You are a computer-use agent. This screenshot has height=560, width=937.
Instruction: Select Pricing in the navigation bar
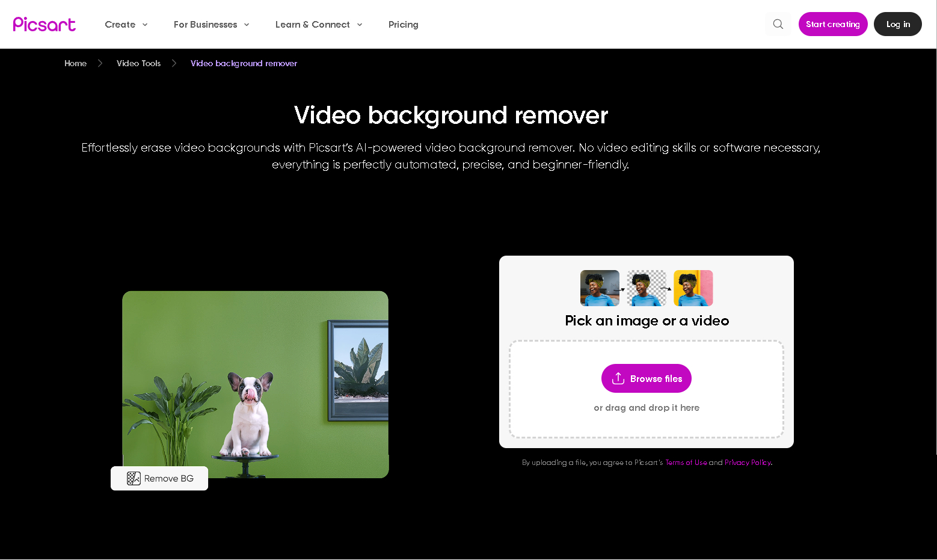point(403,25)
